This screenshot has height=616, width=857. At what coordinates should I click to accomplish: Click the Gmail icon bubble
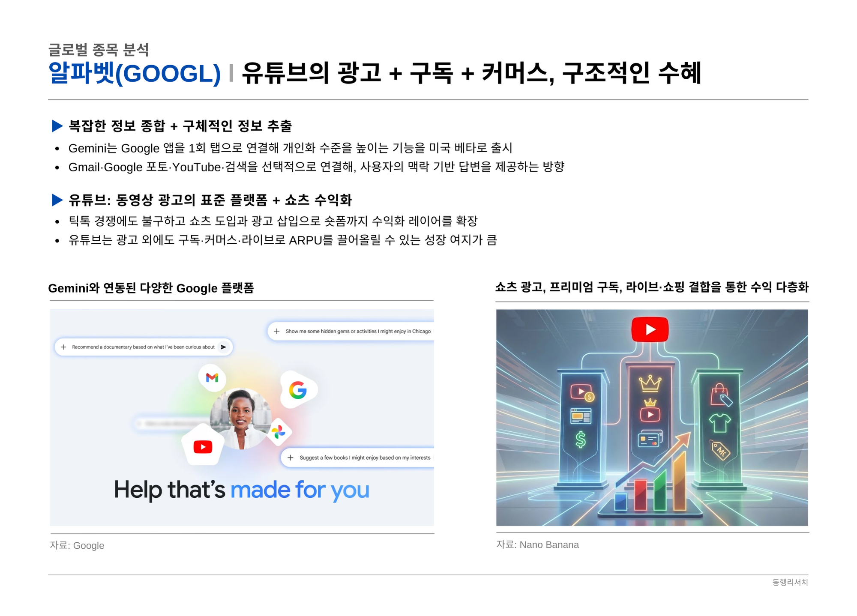click(x=212, y=377)
